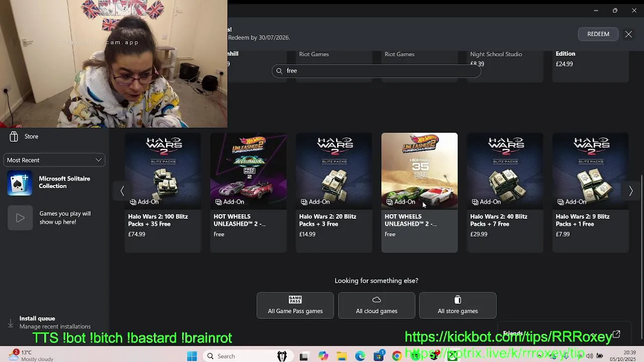Click the £7.99 price label
644x362 pixels.
562,234
